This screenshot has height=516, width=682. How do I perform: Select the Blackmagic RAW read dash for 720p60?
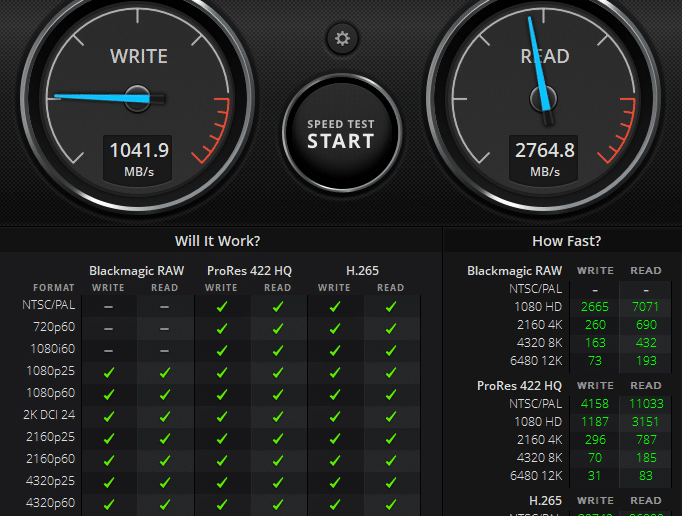coord(164,329)
